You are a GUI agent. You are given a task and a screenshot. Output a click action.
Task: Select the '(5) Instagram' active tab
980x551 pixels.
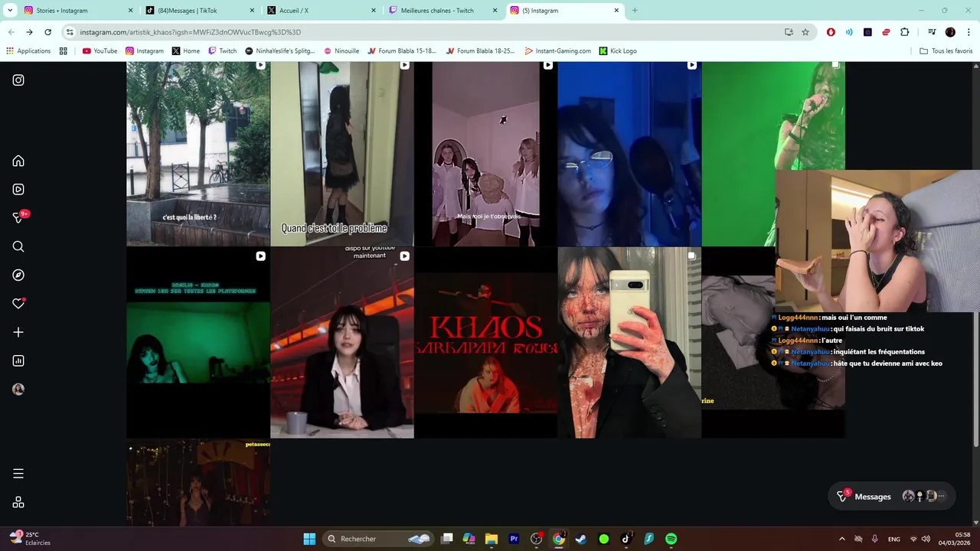pos(565,11)
